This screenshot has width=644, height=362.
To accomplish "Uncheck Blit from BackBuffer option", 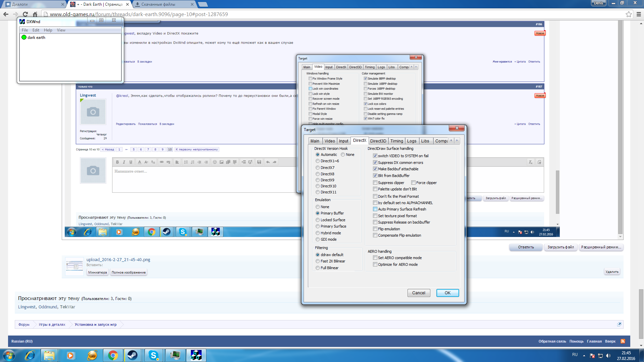I will [375, 176].
